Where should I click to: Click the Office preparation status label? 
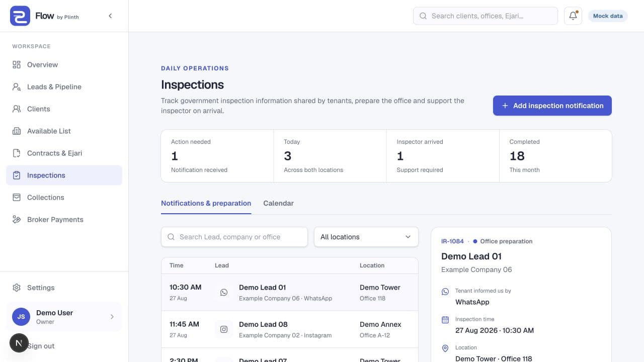pos(506,241)
